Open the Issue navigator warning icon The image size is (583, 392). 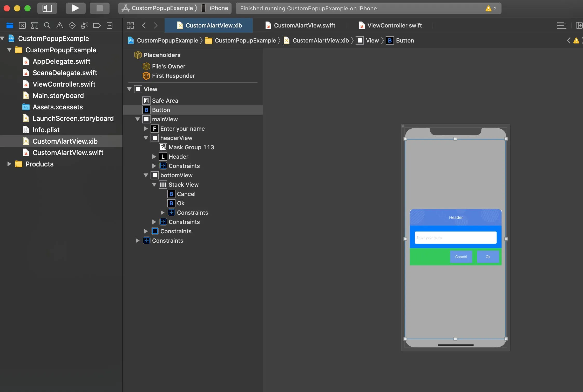click(x=60, y=25)
